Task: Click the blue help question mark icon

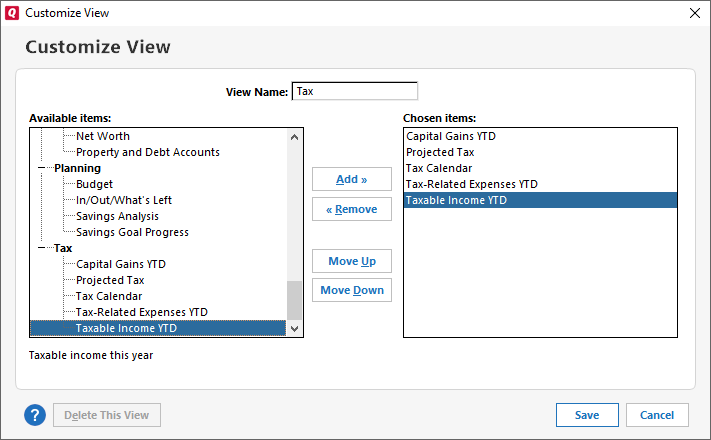Action: pos(35,415)
